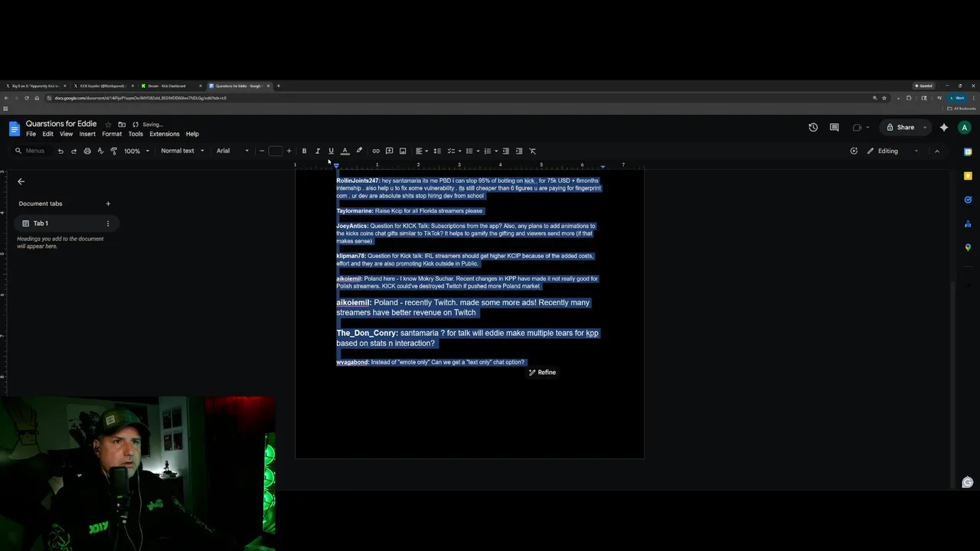
Task: Open the Arial font dropdown
Action: 233,151
